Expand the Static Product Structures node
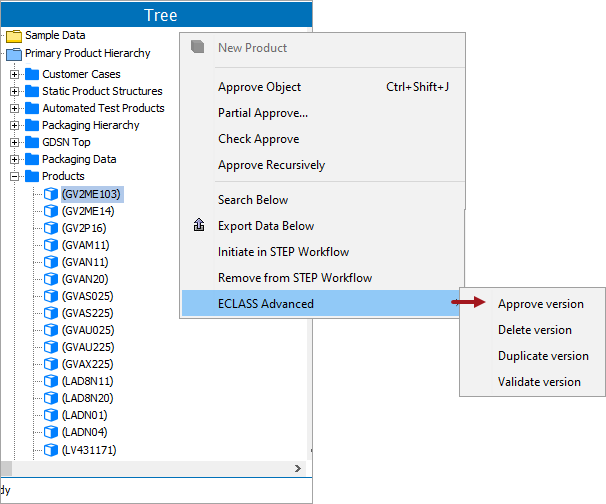This screenshot has height=504, width=606. pyautogui.click(x=14, y=91)
